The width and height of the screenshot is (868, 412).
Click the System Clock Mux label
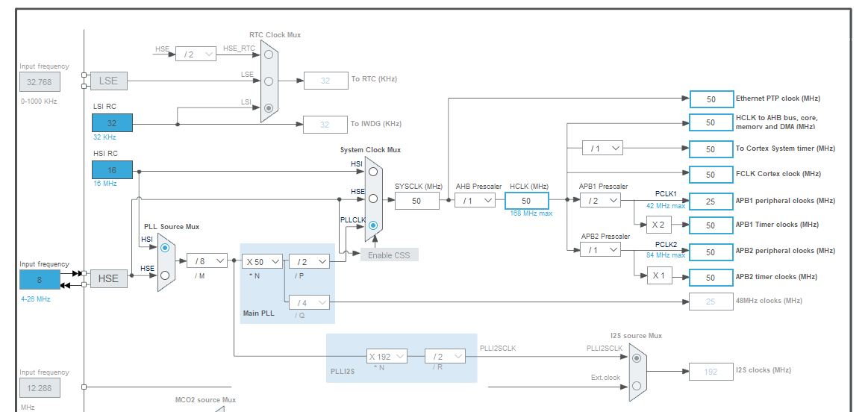pyautogui.click(x=370, y=150)
